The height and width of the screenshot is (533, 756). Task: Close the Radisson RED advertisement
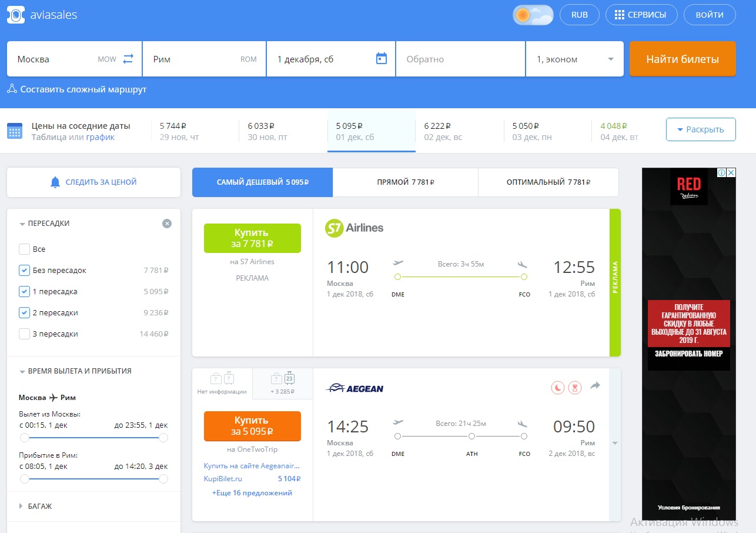731,173
